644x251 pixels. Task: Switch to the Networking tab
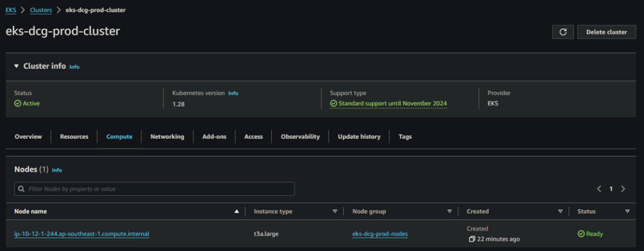[167, 137]
